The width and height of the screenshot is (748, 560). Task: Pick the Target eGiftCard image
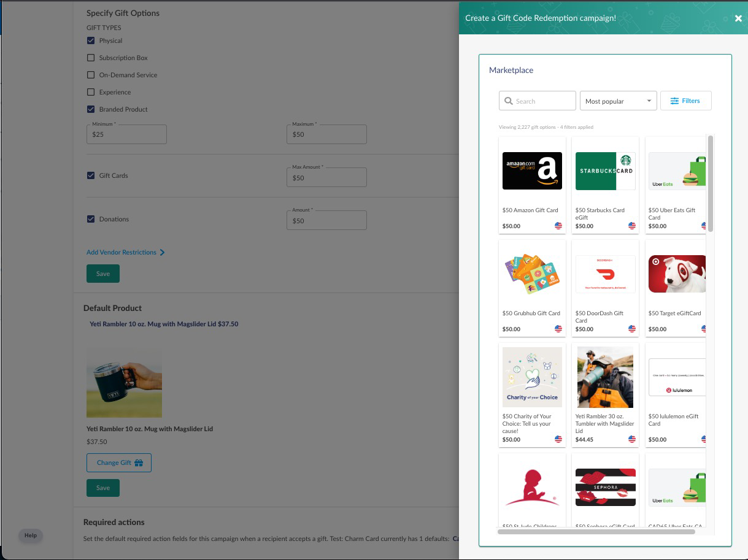[x=677, y=274]
